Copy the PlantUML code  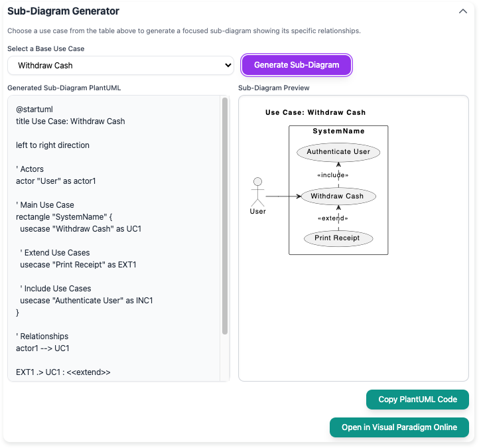417,400
